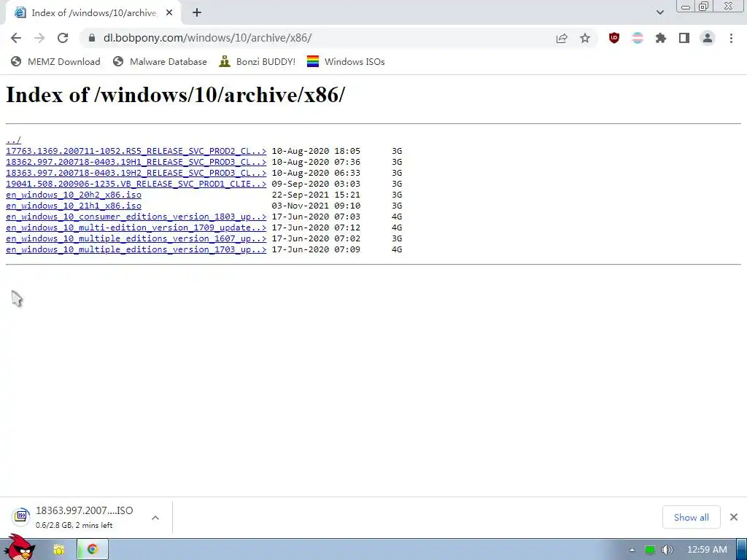This screenshot has width=747, height=560.
Task: Download the 19041.508 VB_RELEASE file
Action: pos(136,184)
